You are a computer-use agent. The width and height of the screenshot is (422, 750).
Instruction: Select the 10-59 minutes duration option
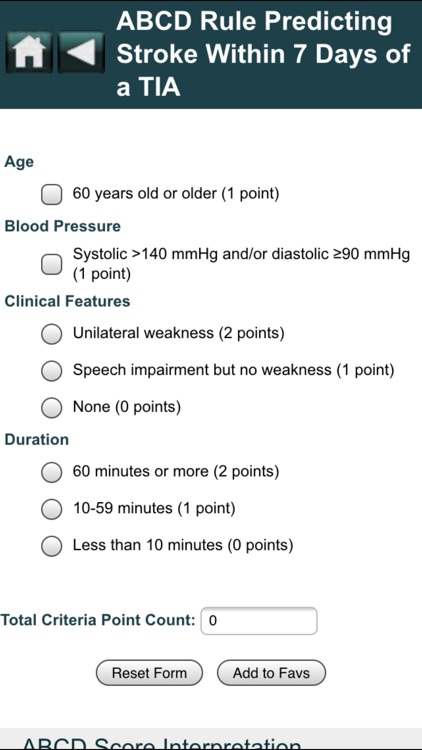point(51,509)
